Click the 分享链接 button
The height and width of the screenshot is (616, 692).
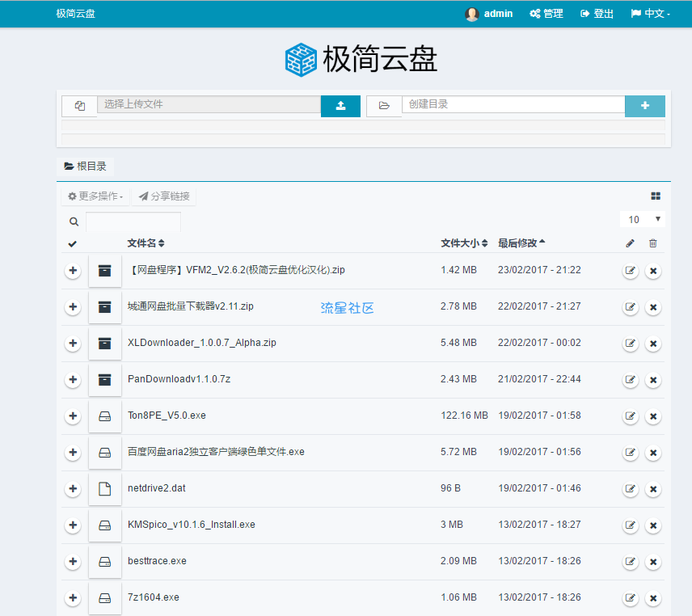(163, 196)
